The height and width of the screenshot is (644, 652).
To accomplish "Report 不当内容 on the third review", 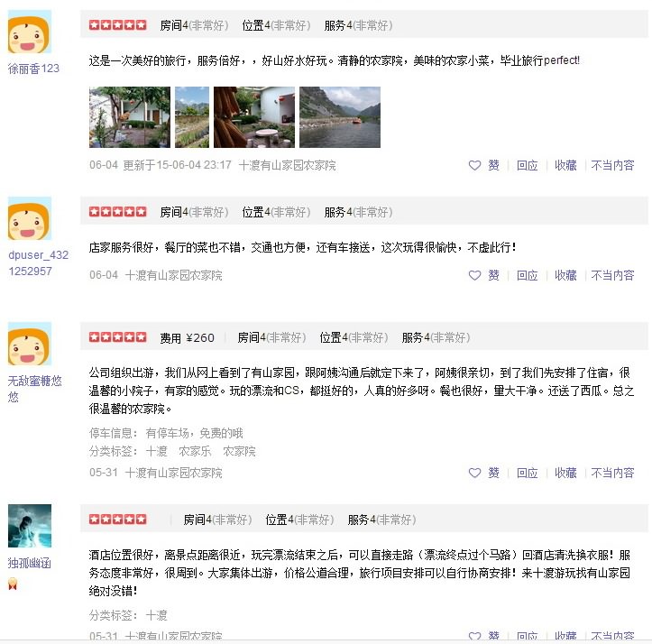I will pyautogui.click(x=612, y=473).
